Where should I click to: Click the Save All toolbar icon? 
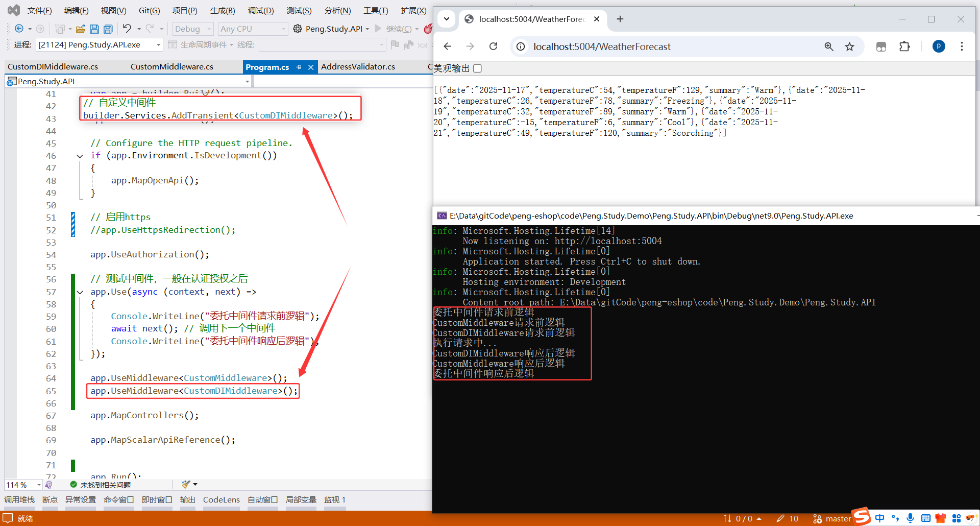point(108,29)
